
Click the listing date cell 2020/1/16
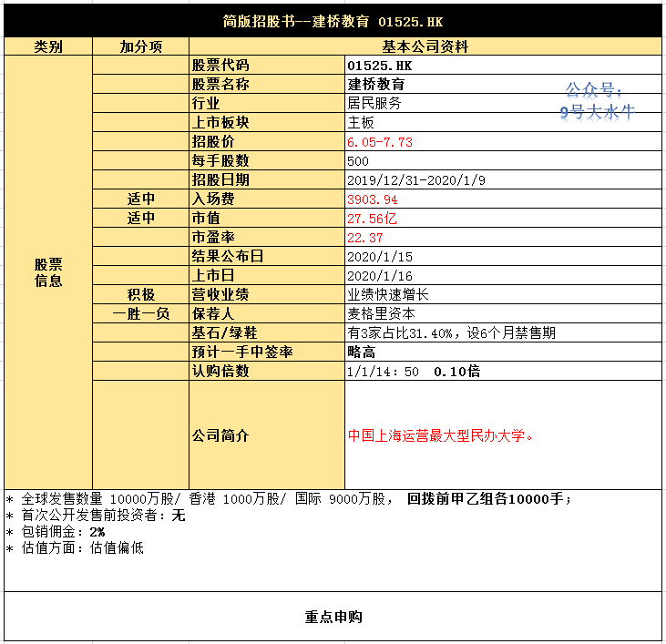(x=503, y=275)
